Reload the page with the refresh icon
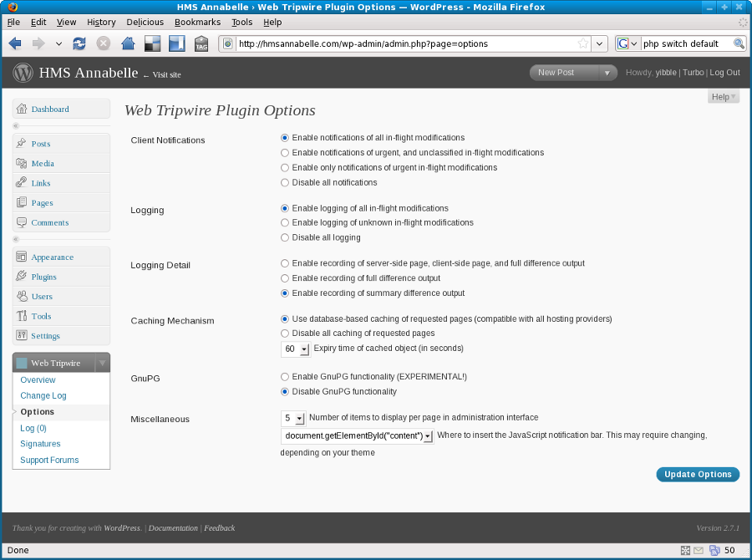The image size is (752, 560). (79, 43)
